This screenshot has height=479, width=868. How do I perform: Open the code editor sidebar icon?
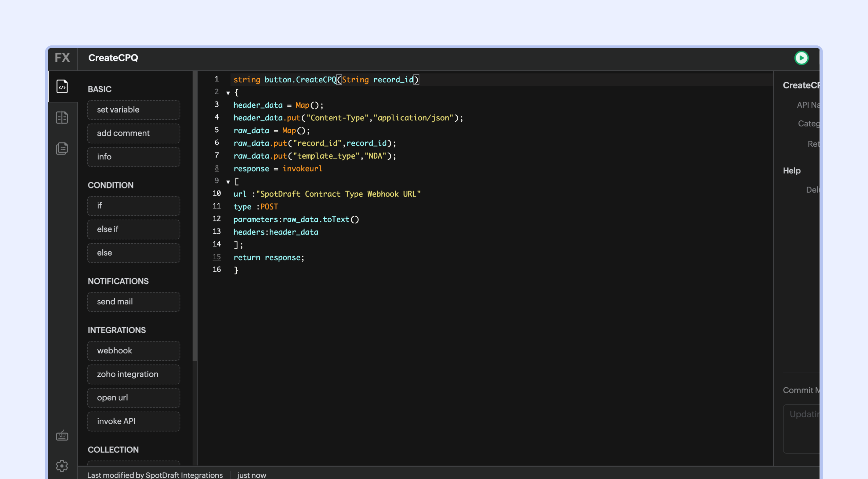(x=62, y=86)
